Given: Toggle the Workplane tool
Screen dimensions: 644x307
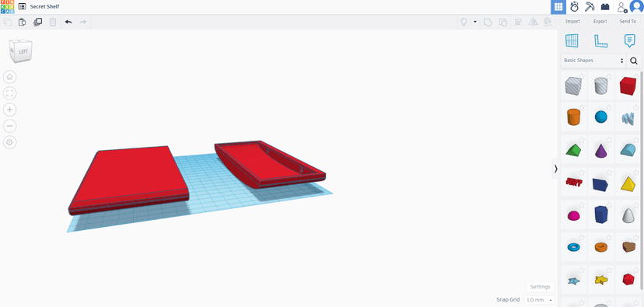Looking at the screenshot, I should click(x=572, y=40).
